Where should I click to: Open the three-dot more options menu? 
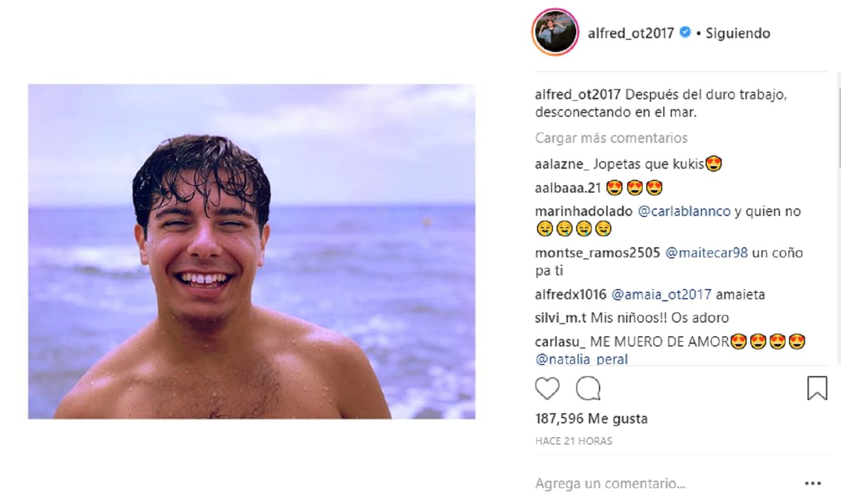(x=812, y=483)
